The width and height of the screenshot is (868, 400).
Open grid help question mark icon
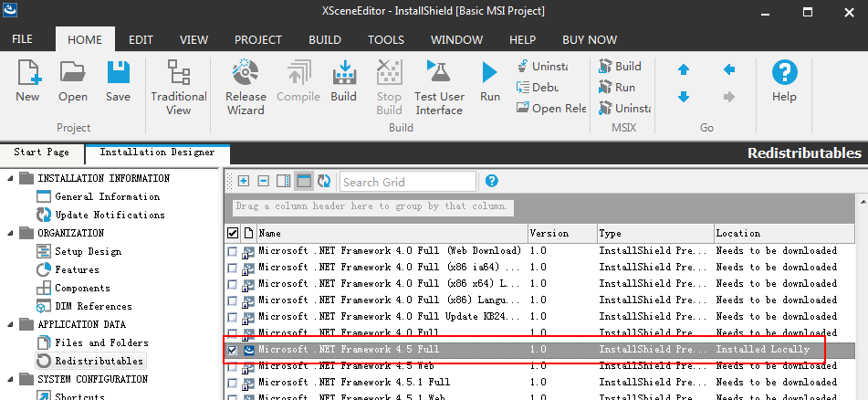pos(492,181)
